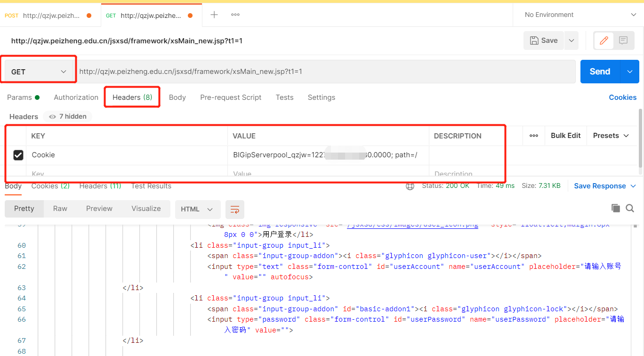Toggle line wrapping beside the HTML dropdown
Viewport: 644px width, 356px height.
234,210
